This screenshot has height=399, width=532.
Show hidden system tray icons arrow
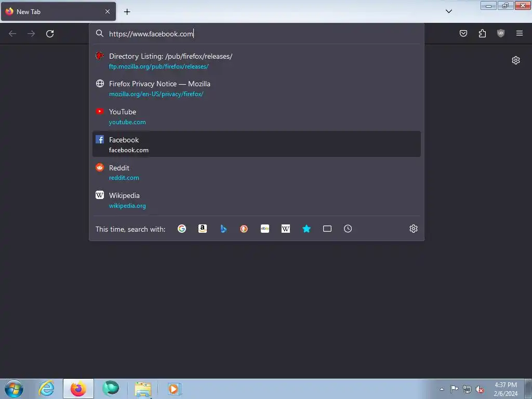click(x=442, y=389)
